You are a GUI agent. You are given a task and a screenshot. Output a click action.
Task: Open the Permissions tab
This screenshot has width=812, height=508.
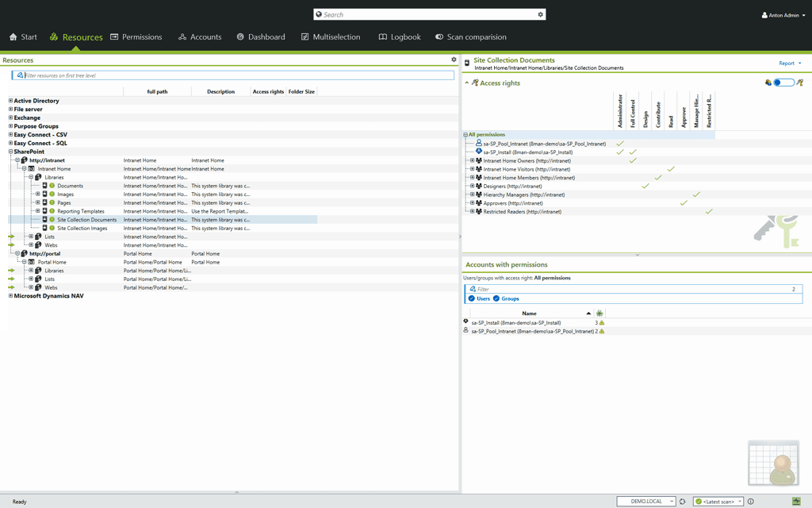(136, 37)
